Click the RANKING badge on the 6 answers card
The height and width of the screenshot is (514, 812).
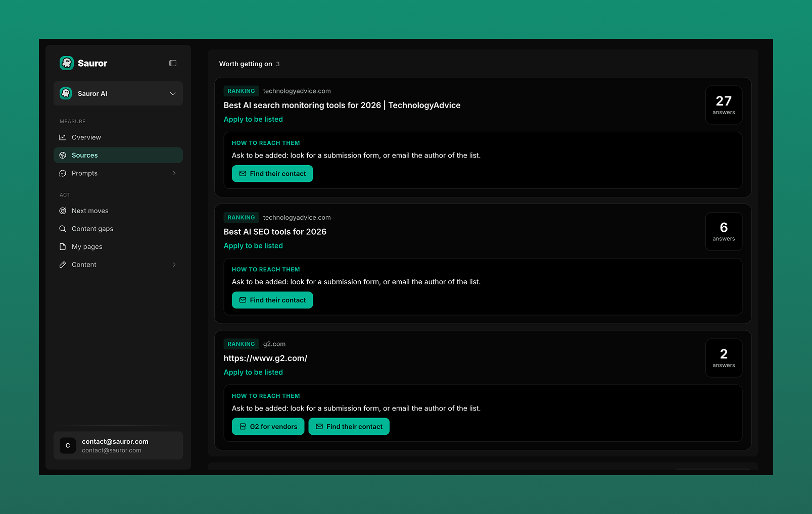[242, 218]
